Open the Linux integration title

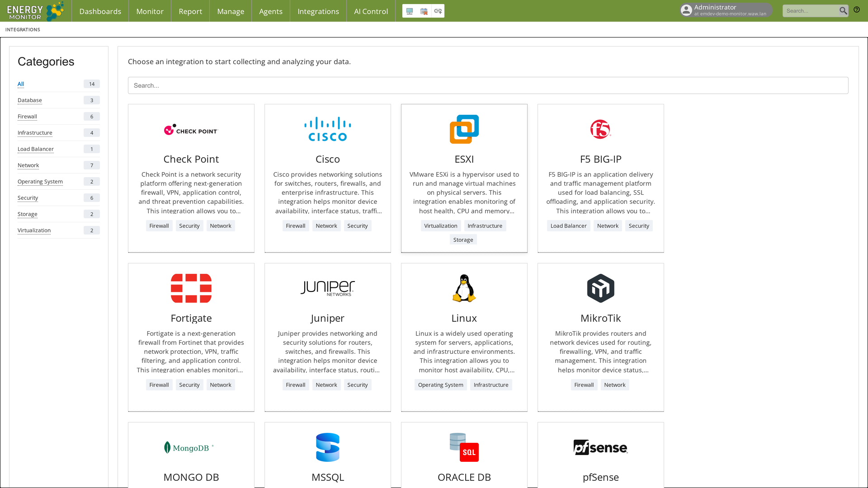(464, 318)
